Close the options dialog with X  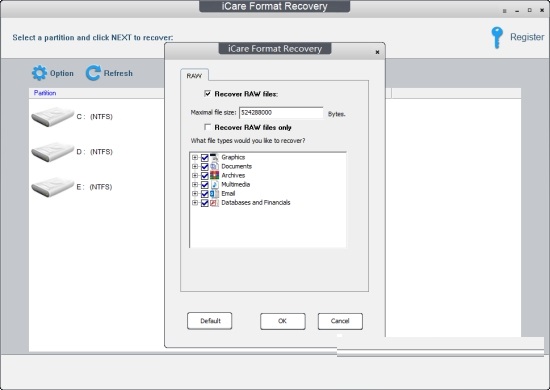[x=377, y=52]
